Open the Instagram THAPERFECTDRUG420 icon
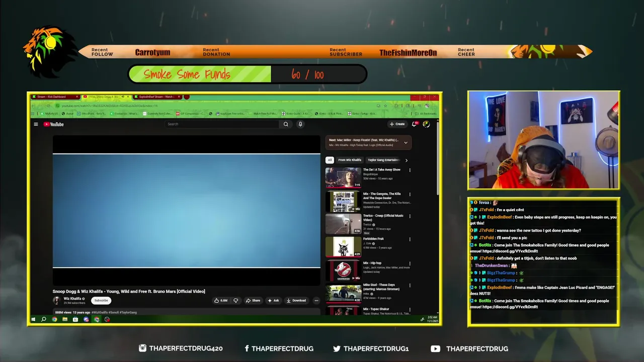 (x=142, y=348)
